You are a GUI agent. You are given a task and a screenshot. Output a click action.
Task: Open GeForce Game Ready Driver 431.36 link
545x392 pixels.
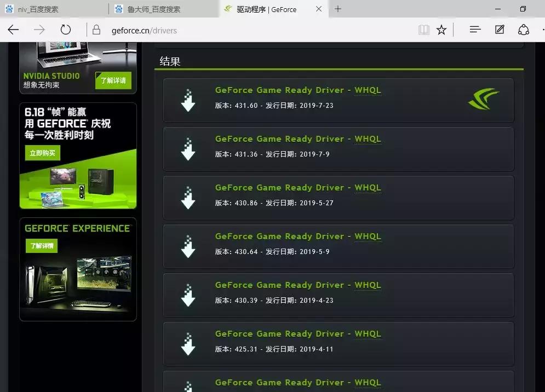click(x=299, y=139)
